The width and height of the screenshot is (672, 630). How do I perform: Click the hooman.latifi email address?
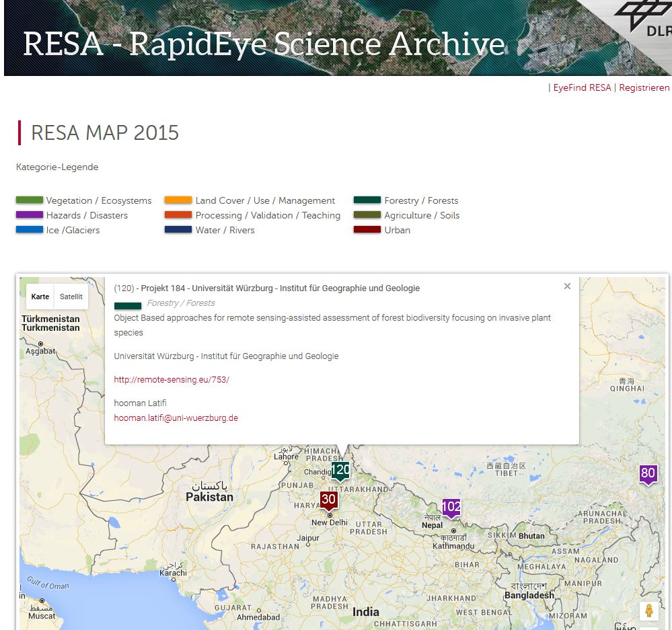pos(176,418)
